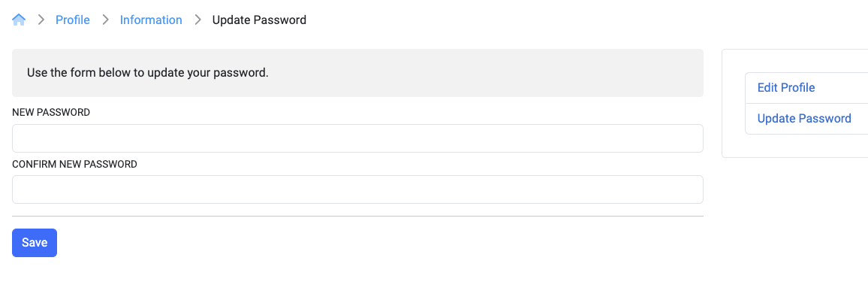This screenshot has height=306, width=868.
Task: Save the new password with Save button
Action: (x=35, y=243)
